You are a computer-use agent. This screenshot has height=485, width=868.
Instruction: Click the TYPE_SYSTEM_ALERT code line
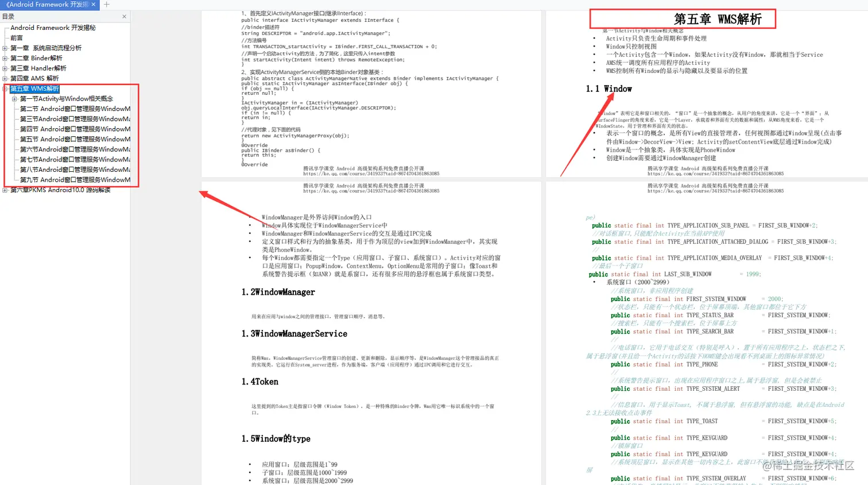(x=723, y=389)
